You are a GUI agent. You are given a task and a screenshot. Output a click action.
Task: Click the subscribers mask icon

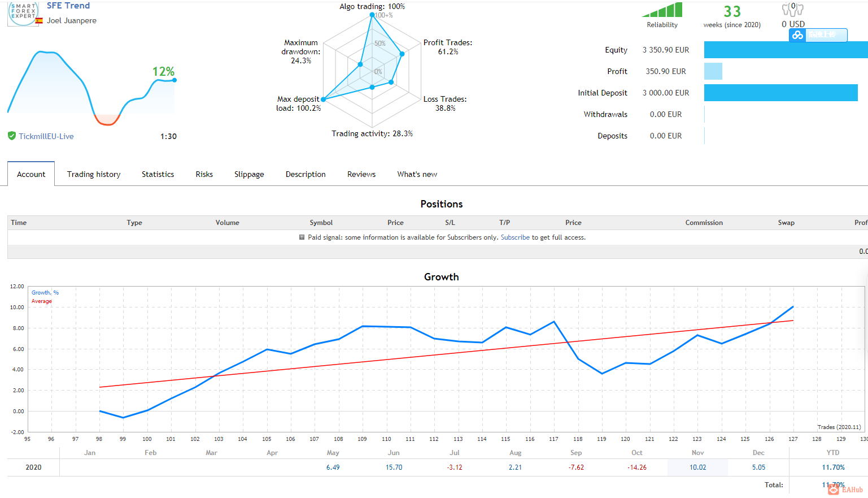[793, 9]
